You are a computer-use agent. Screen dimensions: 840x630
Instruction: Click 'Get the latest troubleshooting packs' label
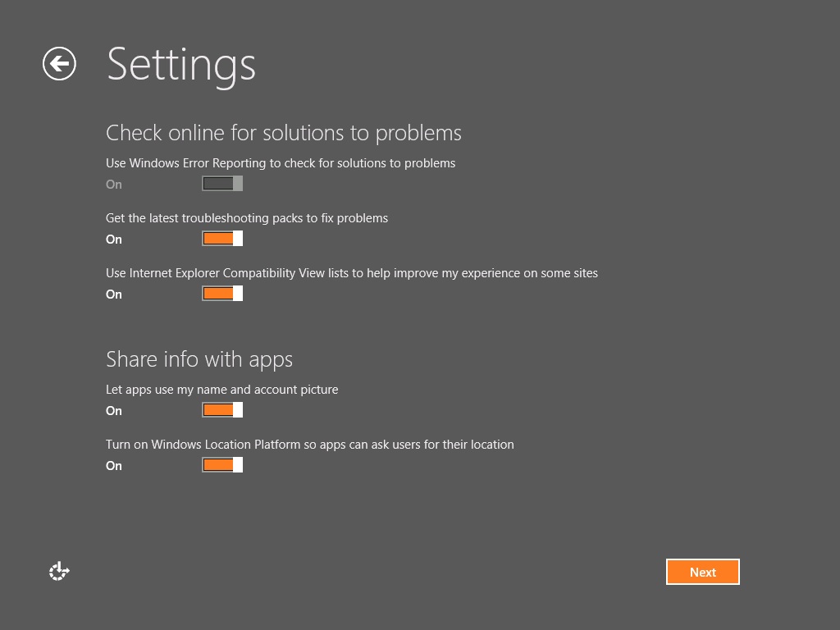(247, 218)
